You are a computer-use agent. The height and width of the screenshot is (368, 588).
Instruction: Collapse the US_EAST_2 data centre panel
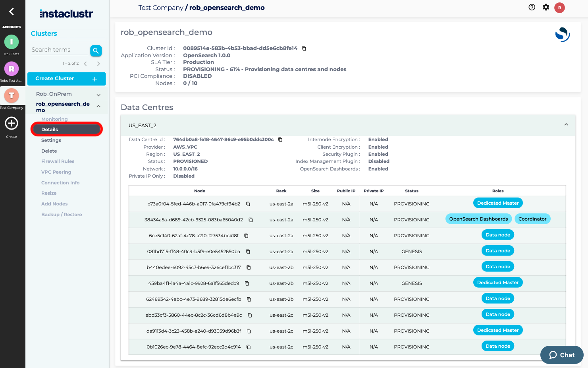pos(566,125)
